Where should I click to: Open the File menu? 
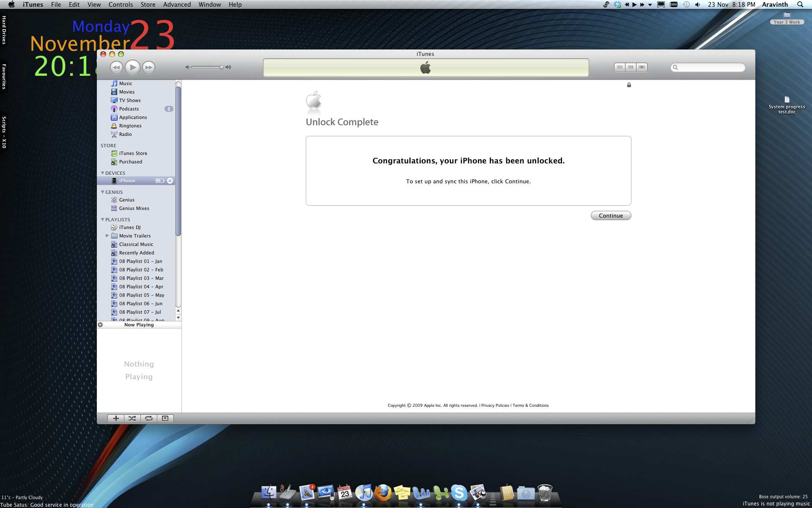click(x=56, y=5)
